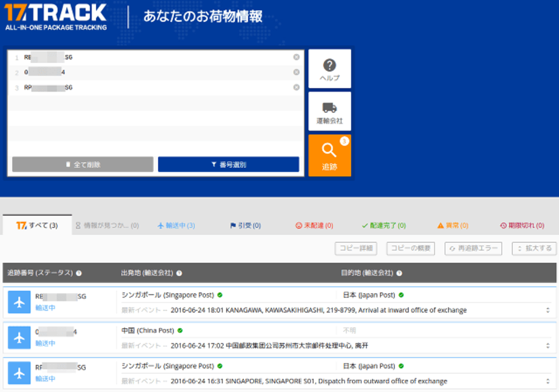Select the すべて (3) tab
The width and height of the screenshot is (559, 392).
pyautogui.click(x=37, y=225)
